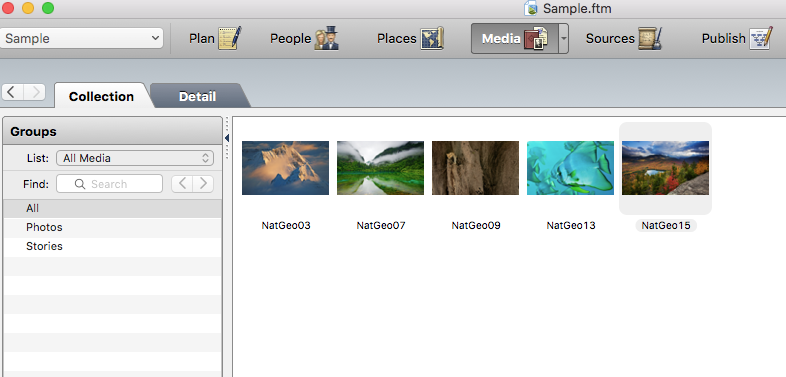
Task: Open the People workspace couple icon
Action: point(326,38)
